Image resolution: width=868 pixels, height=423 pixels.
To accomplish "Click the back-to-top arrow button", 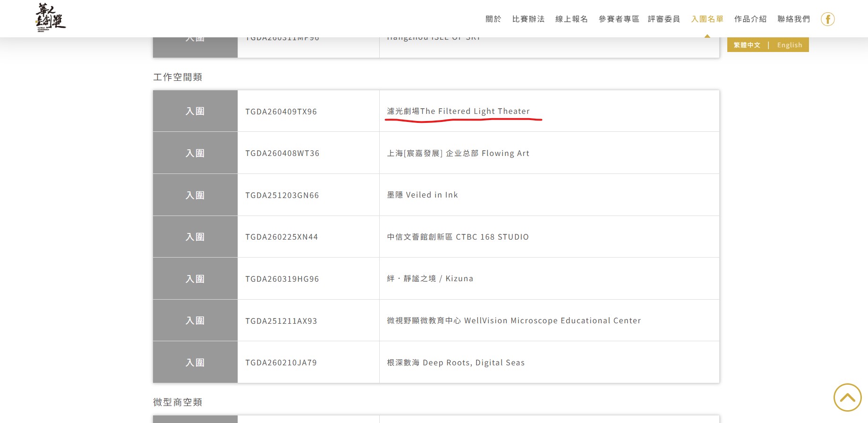I will tap(848, 397).
